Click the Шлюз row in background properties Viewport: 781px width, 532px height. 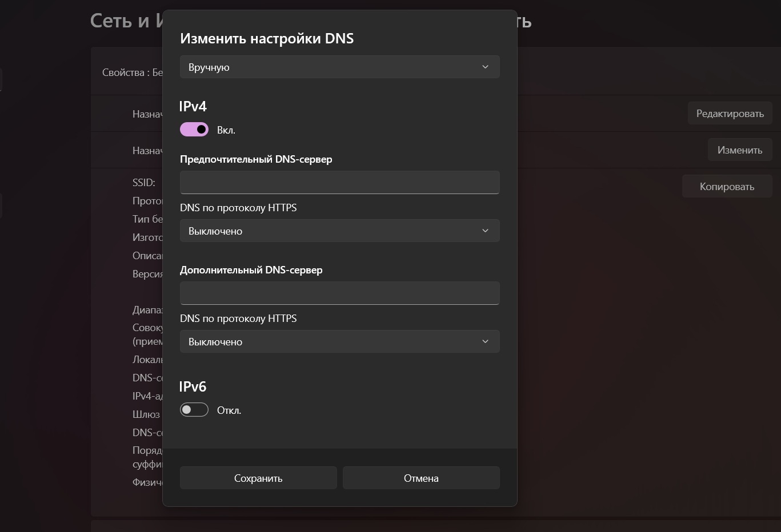click(x=146, y=414)
